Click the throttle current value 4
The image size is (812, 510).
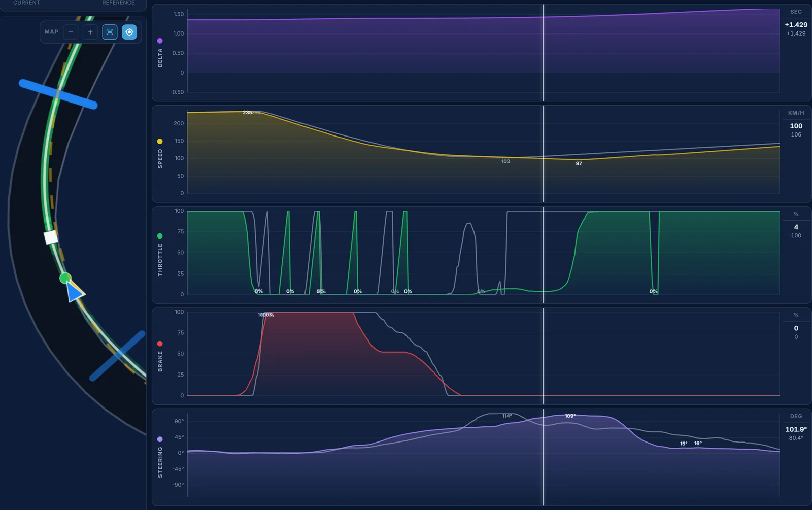796,227
